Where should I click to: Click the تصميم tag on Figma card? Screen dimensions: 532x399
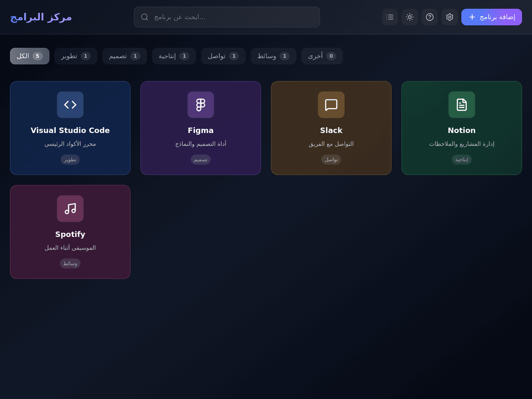click(201, 160)
